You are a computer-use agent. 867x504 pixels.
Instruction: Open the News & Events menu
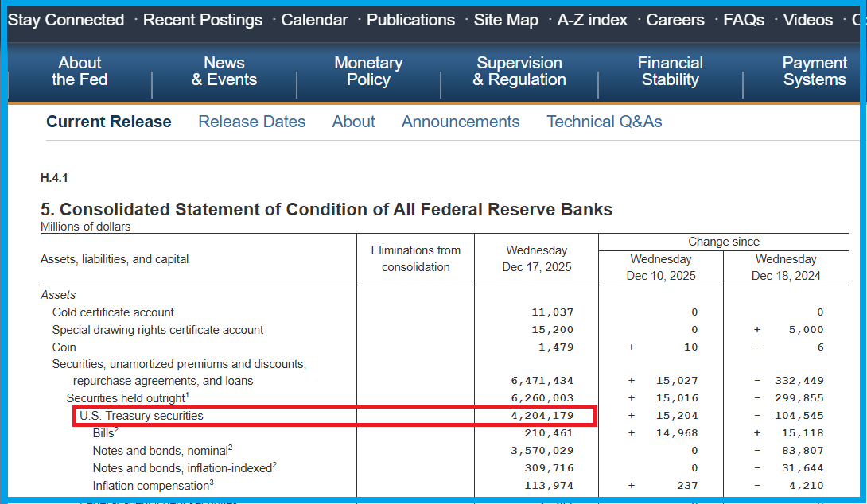point(224,72)
